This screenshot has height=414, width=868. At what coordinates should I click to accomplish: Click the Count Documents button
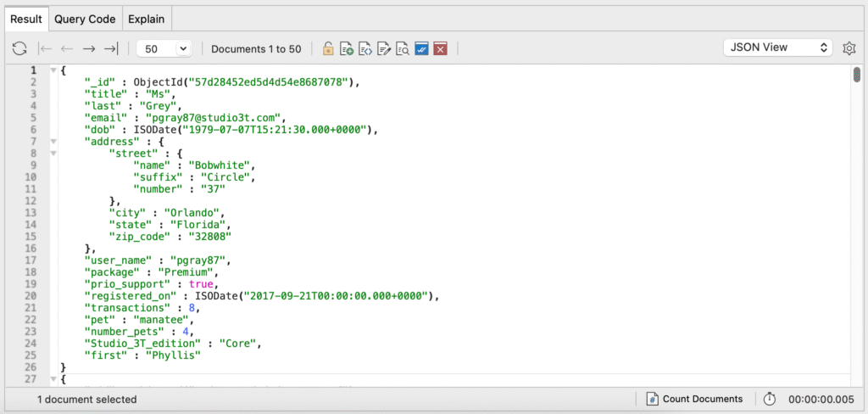pyautogui.click(x=694, y=399)
